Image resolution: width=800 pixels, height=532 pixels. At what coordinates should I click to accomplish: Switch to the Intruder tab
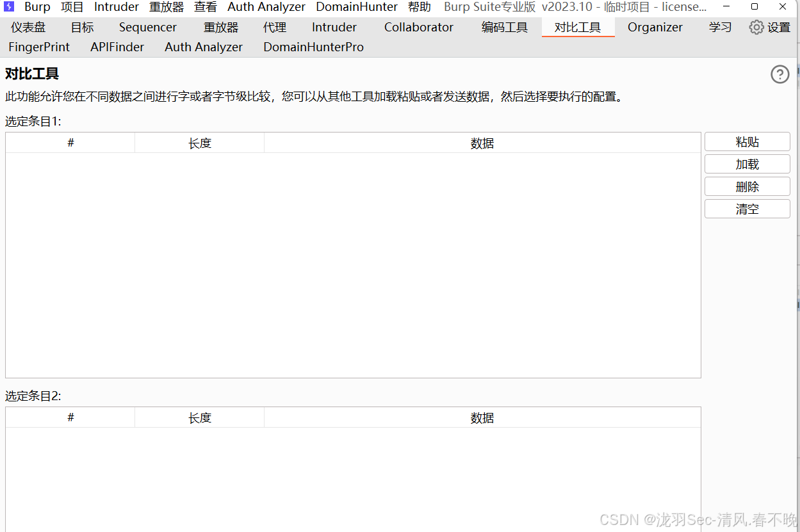tap(334, 28)
